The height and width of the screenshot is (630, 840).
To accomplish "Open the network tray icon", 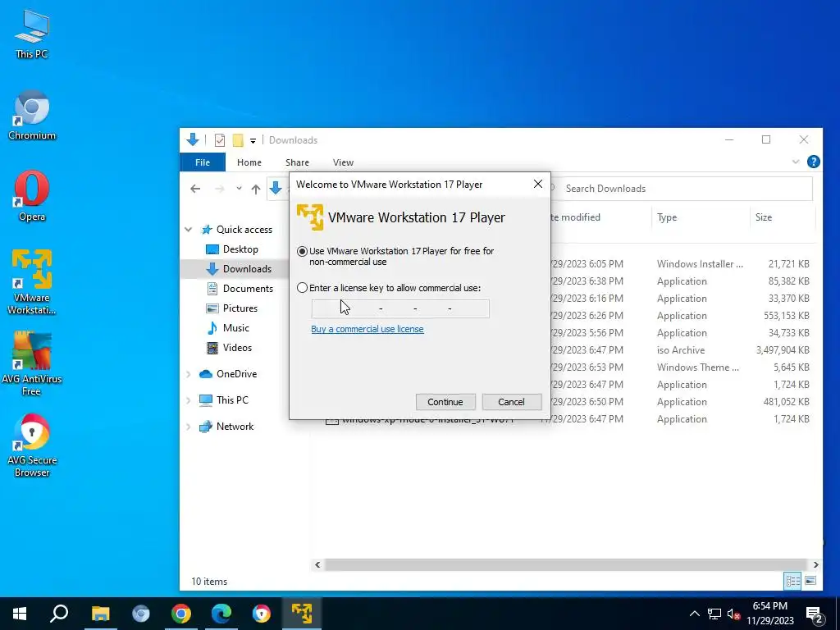I will (714, 614).
